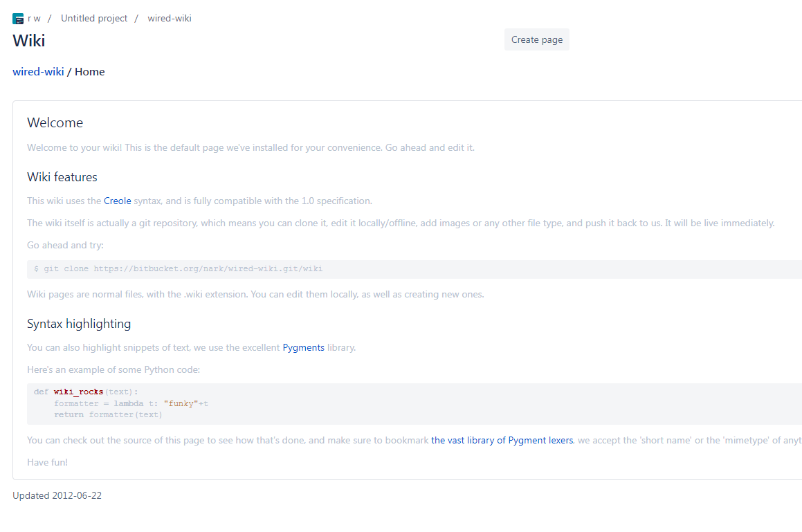Click the 'Wiki pages are normal files' paragraph
Screen dimensions: 802x532
click(x=255, y=294)
